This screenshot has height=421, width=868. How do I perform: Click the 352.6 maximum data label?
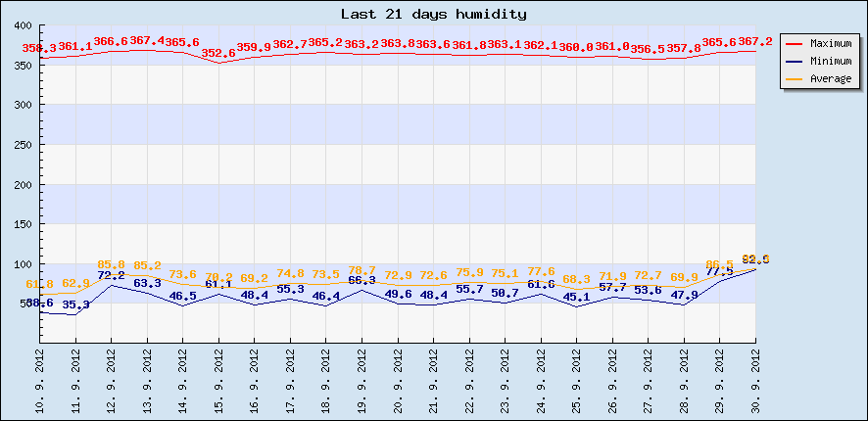pos(218,53)
